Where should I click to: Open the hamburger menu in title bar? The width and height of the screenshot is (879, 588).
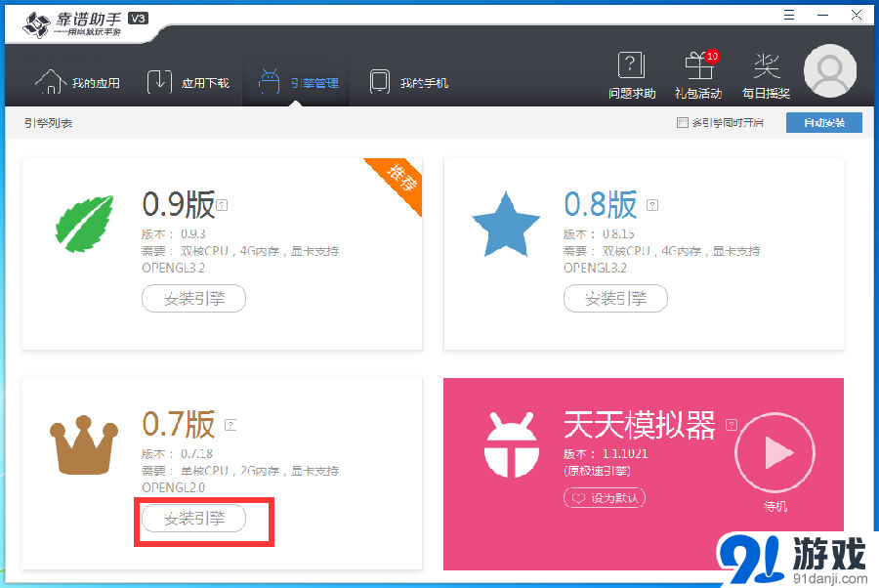tap(789, 15)
